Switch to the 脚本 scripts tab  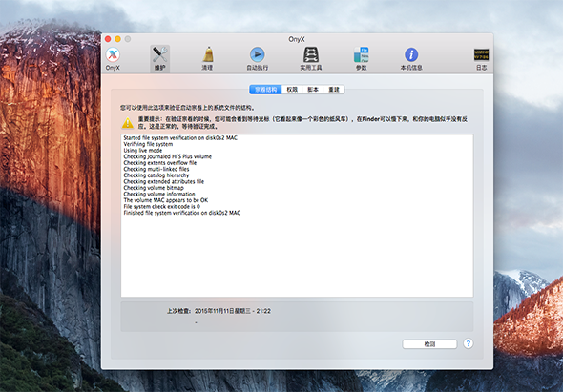[x=313, y=90]
